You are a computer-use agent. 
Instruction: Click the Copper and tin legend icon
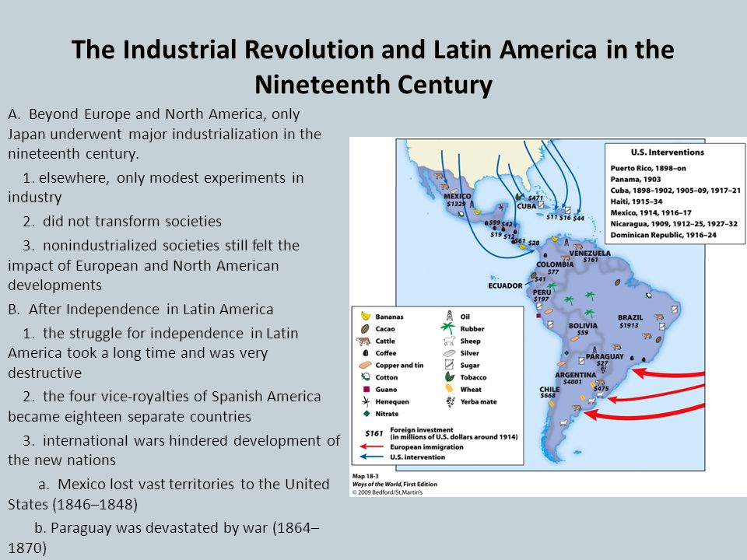pos(364,366)
